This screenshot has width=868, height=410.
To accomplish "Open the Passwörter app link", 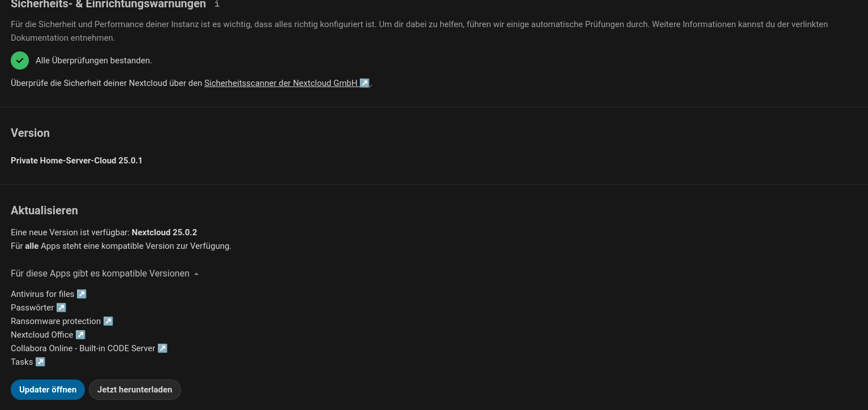I will coord(38,308).
